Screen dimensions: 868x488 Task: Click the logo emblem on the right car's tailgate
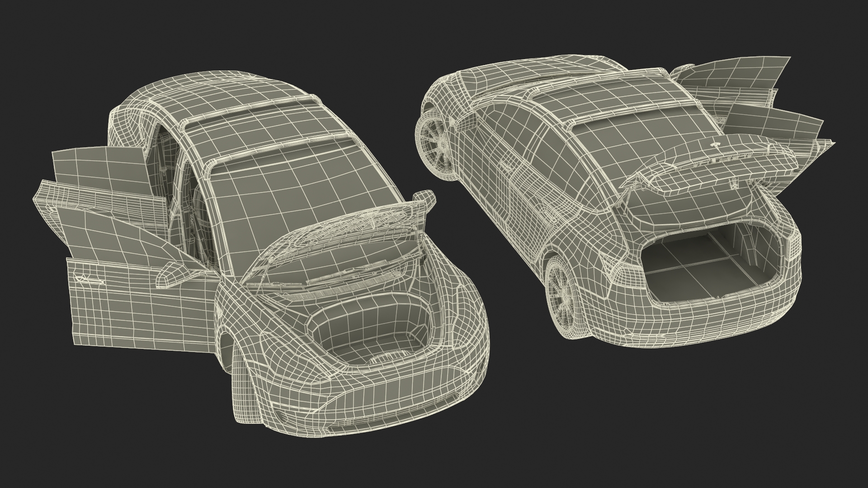tap(715, 145)
